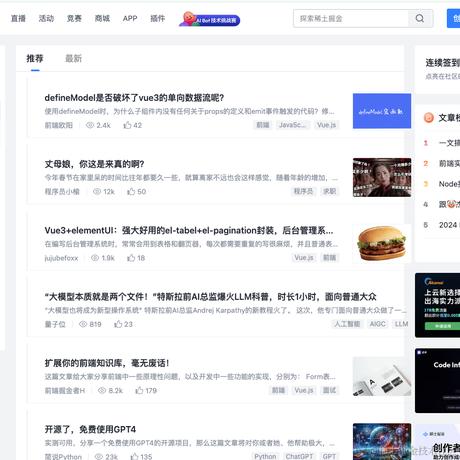
Task: Click the blue defineModel article thumbnail
Action: click(x=382, y=111)
